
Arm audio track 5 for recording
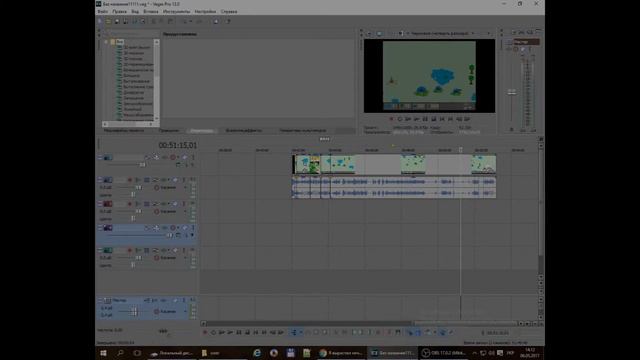[130, 250]
